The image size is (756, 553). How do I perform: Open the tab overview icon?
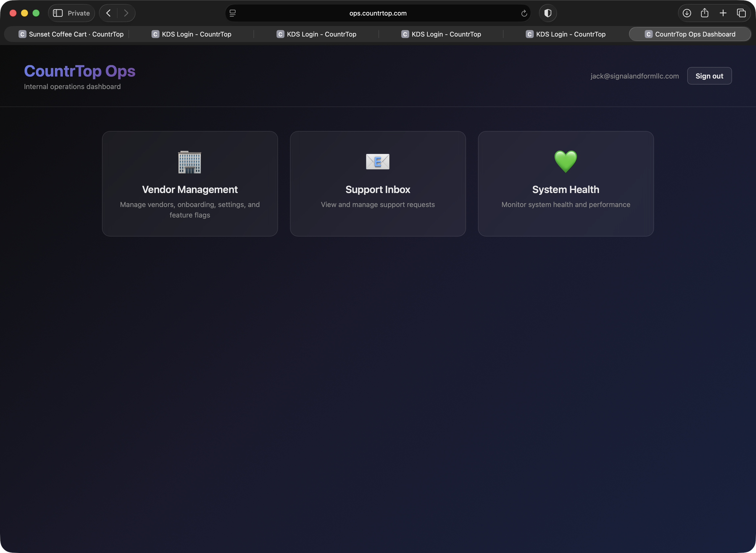click(x=741, y=13)
